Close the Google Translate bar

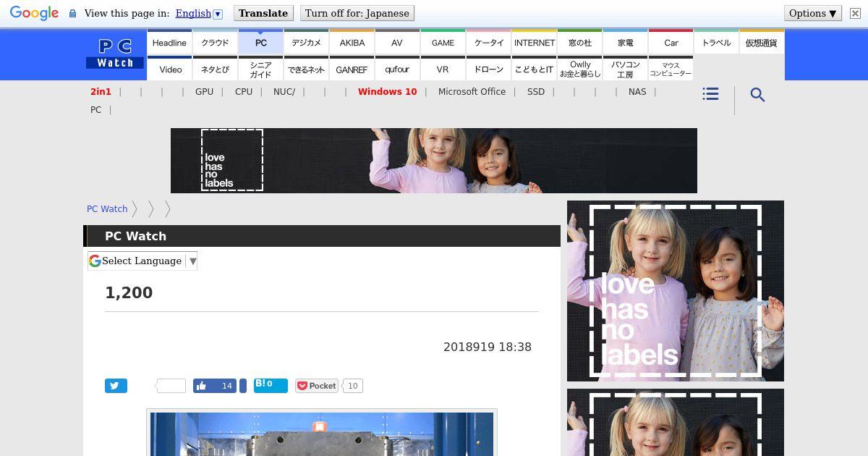pos(855,13)
